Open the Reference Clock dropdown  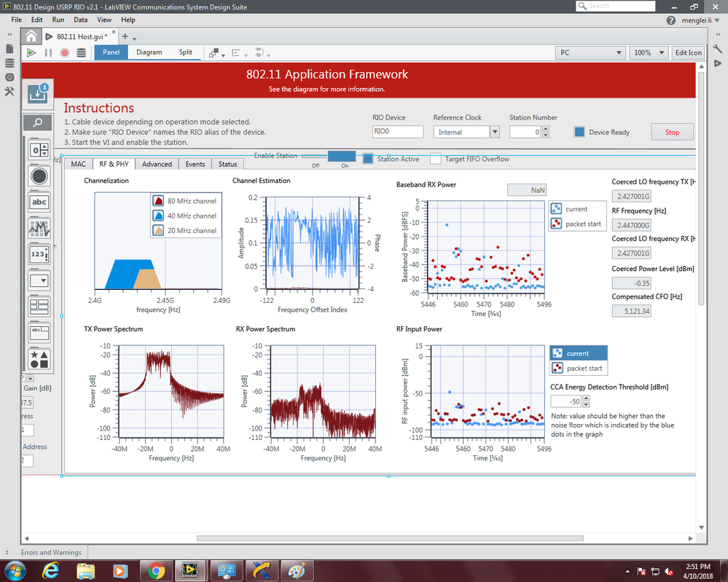tap(495, 132)
